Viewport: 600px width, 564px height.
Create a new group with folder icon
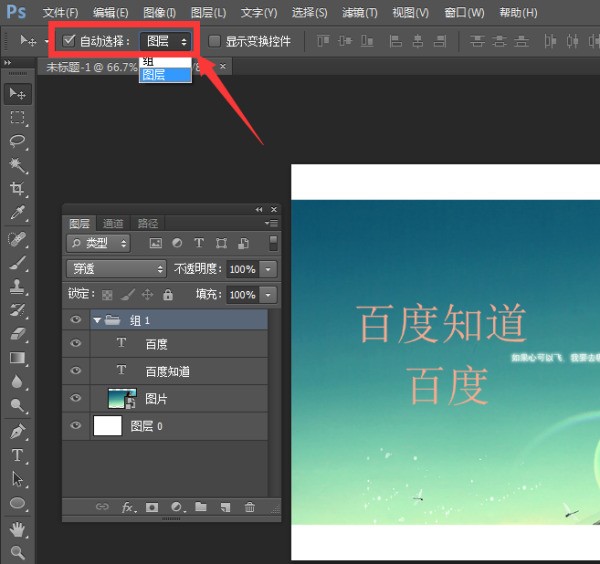201,507
